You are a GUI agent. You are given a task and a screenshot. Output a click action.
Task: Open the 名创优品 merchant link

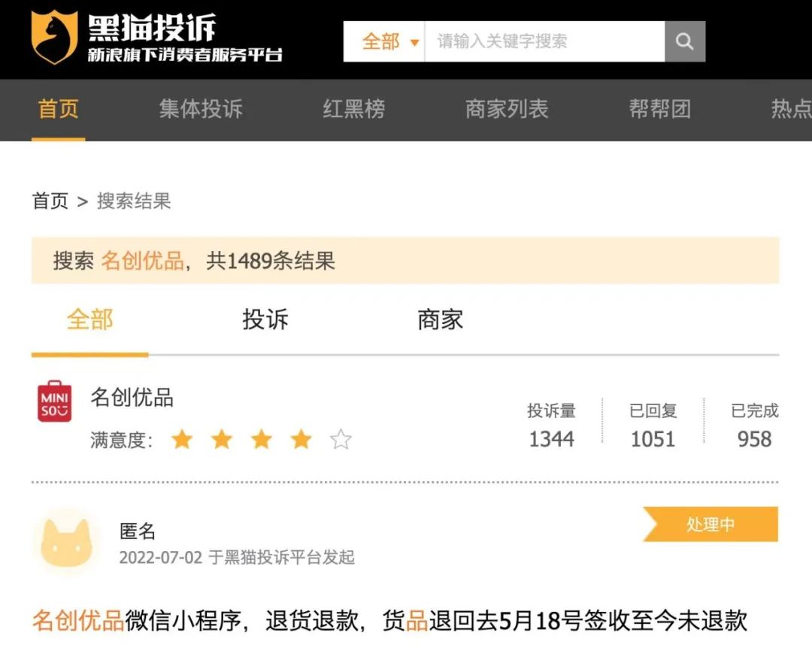click(x=130, y=398)
